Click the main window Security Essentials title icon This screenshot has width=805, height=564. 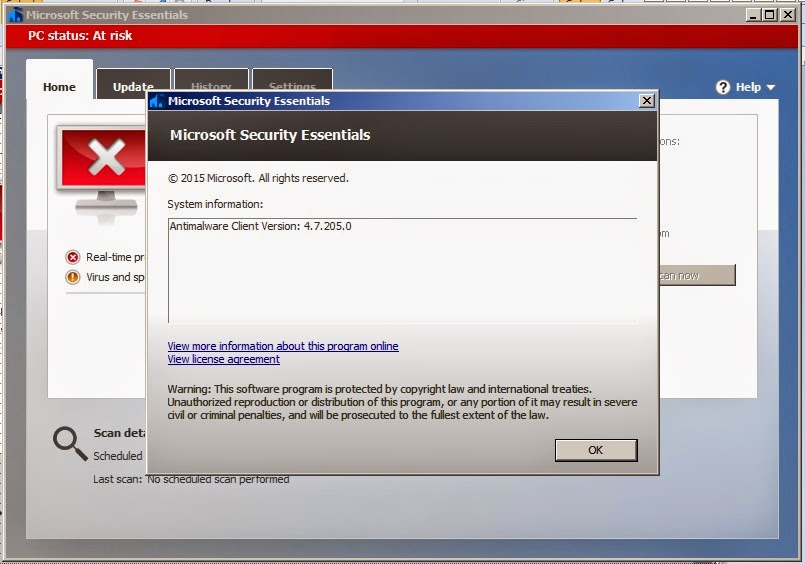point(15,14)
